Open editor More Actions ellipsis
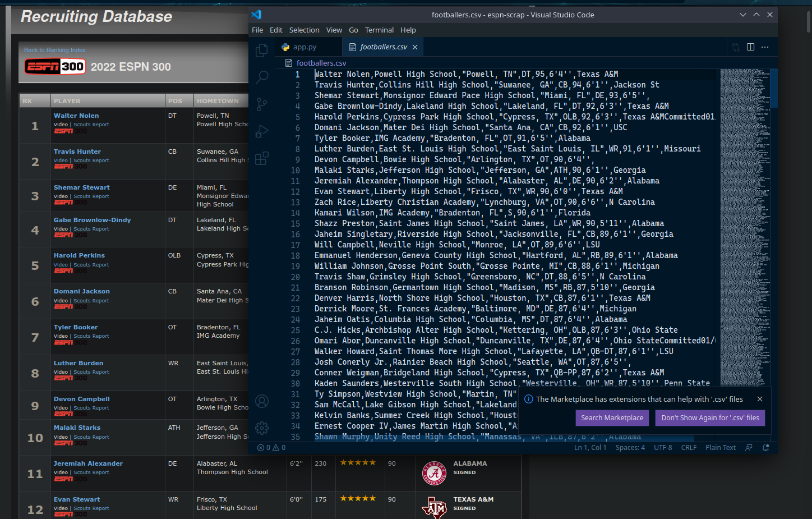Viewport: 812px width, 519px height. point(765,47)
